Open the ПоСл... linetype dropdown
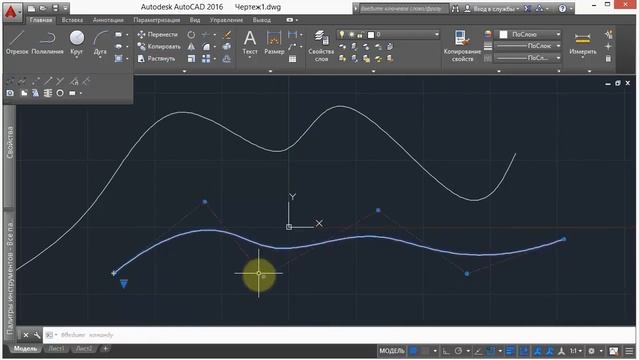The image size is (640, 360). click(529, 58)
